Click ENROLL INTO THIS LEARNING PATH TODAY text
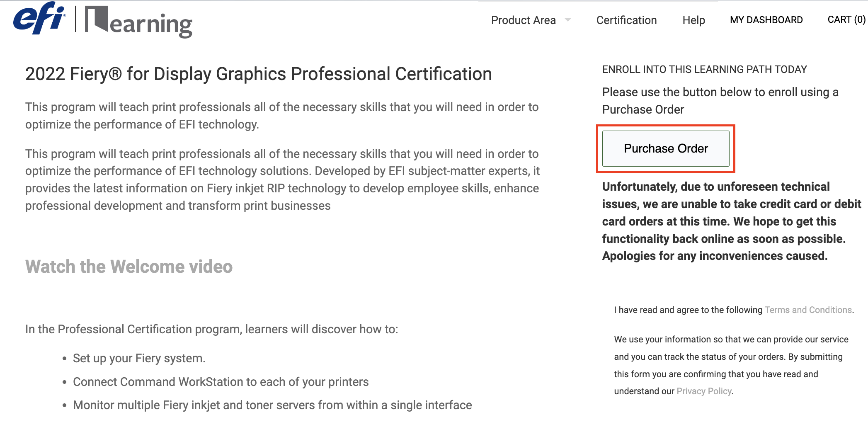This screenshot has width=868, height=422. coord(704,69)
